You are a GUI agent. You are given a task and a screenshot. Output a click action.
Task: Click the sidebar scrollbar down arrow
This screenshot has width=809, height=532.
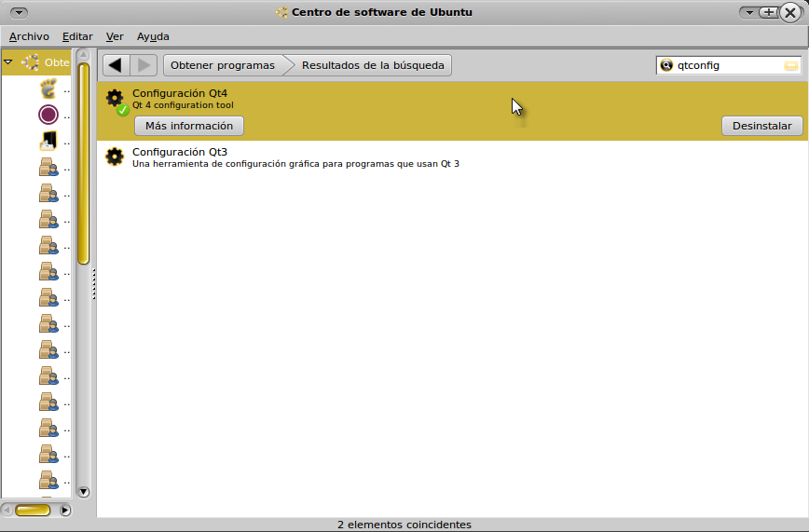(x=83, y=492)
